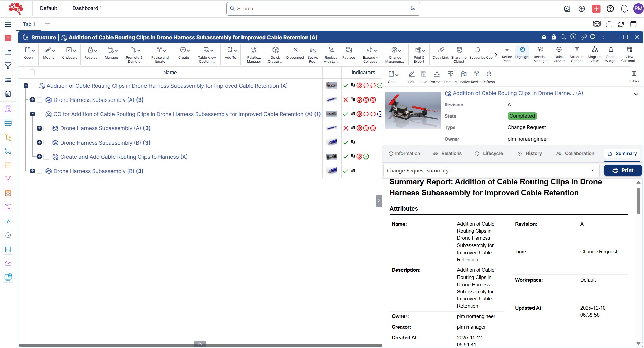Viewport: 644px width, 348px height.
Task: Select checkbox for CO for Addition row
Action: click(39, 114)
